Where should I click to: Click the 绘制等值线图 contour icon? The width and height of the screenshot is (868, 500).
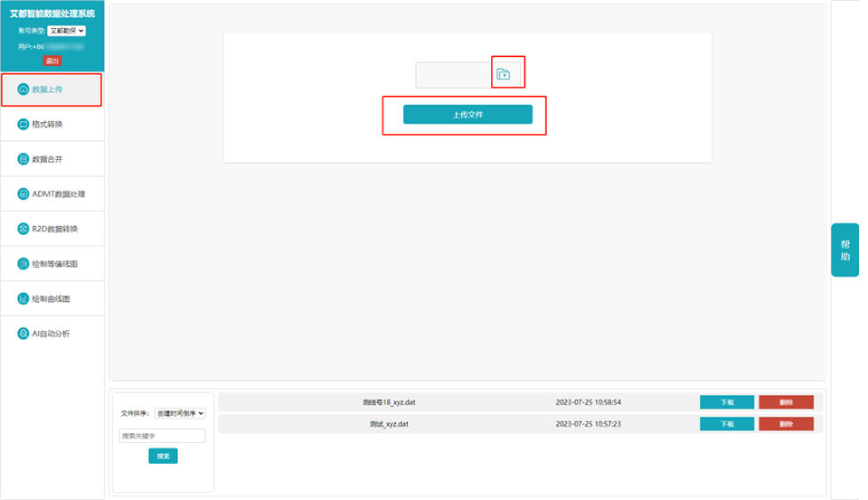(24, 264)
